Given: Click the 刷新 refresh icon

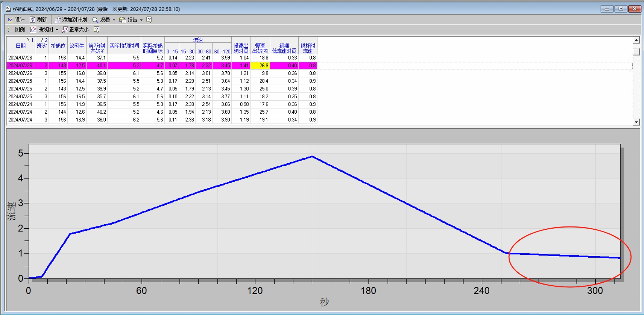Looking at the screenshot, I should click(x=33, y=20).
